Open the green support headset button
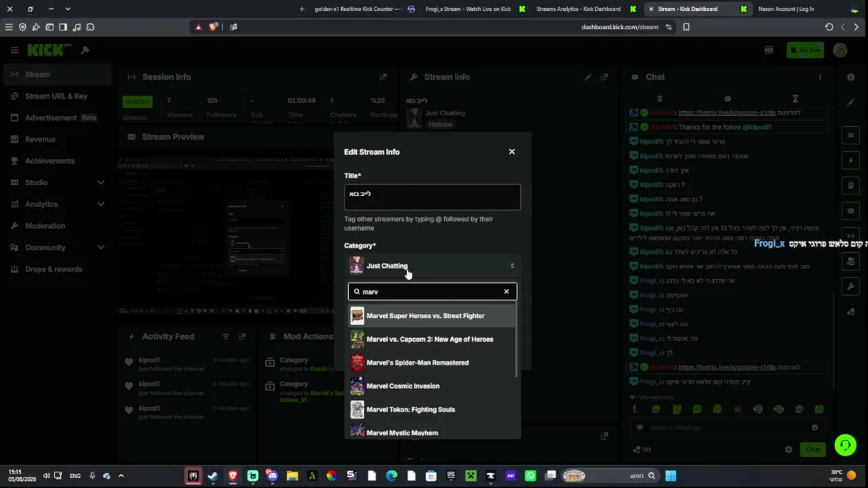Screen dimensions: 868x488 (x=845, y=445)
